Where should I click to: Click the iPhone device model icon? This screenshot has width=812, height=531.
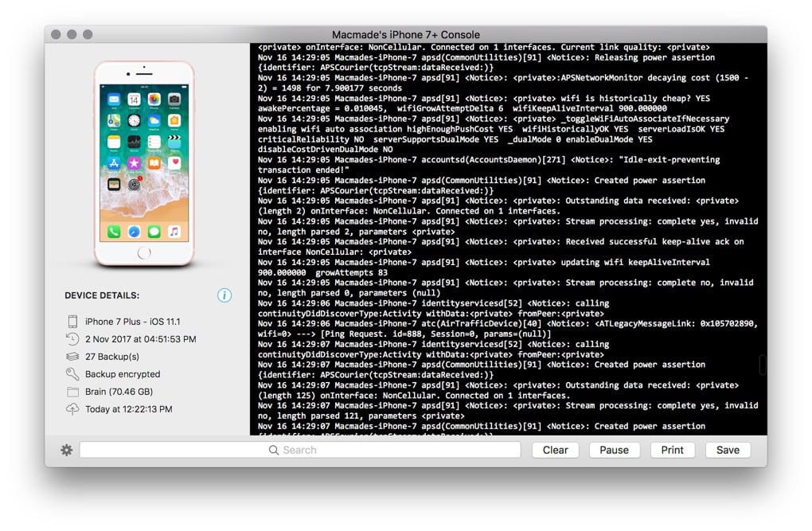tap(72, 322)
